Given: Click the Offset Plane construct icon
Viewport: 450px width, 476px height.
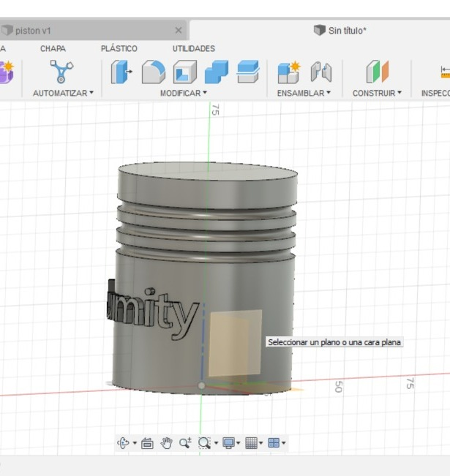Looking at the screenshot, I should tap(378, 72).
